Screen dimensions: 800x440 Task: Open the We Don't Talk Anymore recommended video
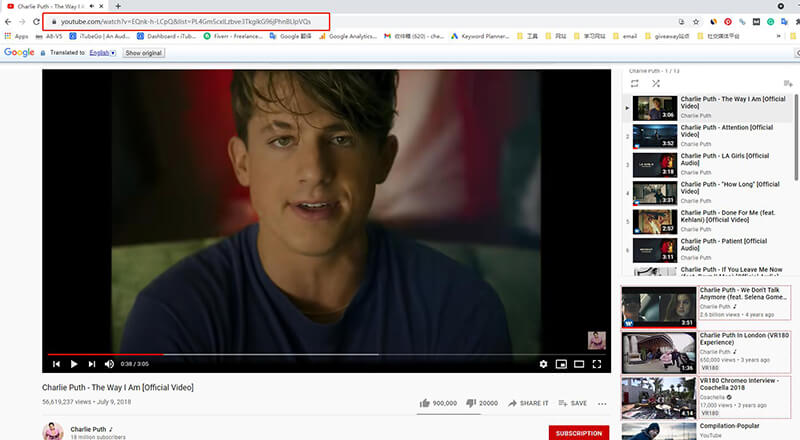click(x=706, y=307)
